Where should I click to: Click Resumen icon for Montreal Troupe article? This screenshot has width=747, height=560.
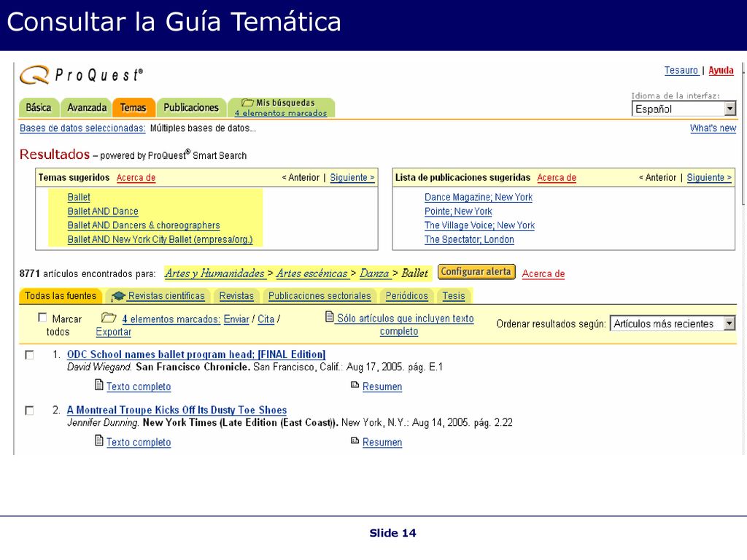355,440
